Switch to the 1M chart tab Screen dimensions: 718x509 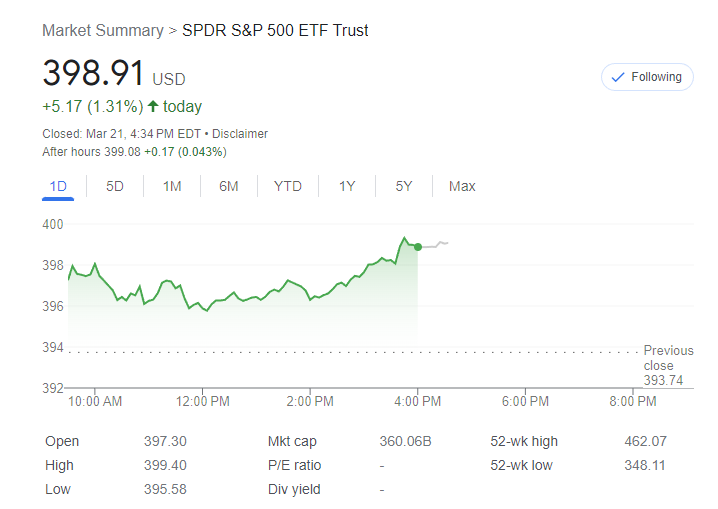pos(172,186)
